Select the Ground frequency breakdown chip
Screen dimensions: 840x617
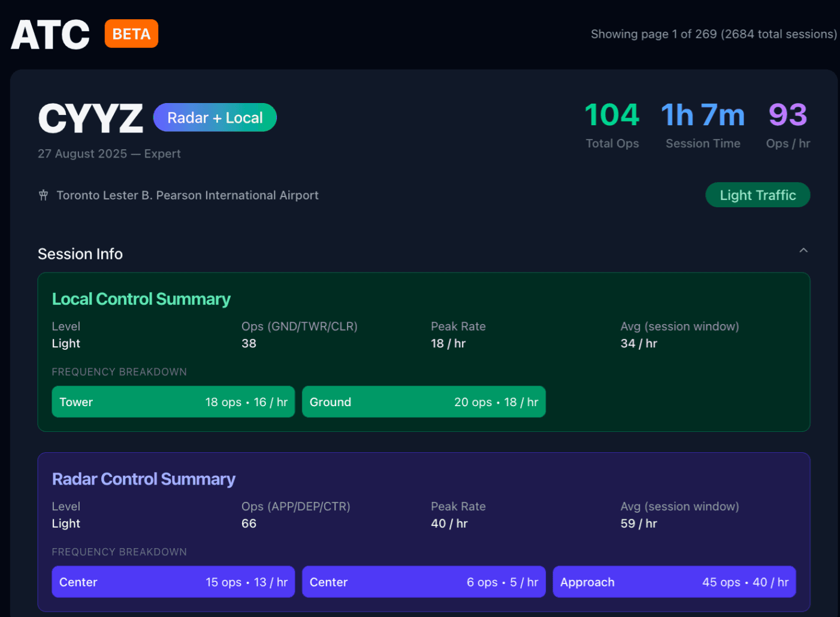click(x=424, y=402)
